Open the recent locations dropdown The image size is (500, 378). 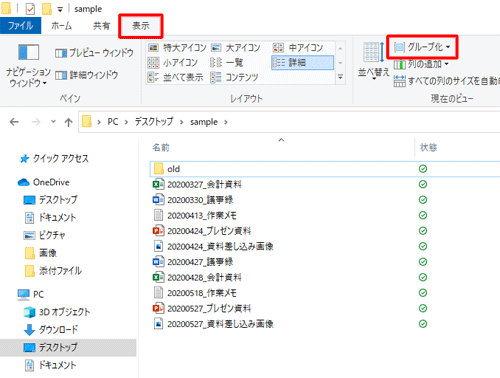[x=53, y=122]
